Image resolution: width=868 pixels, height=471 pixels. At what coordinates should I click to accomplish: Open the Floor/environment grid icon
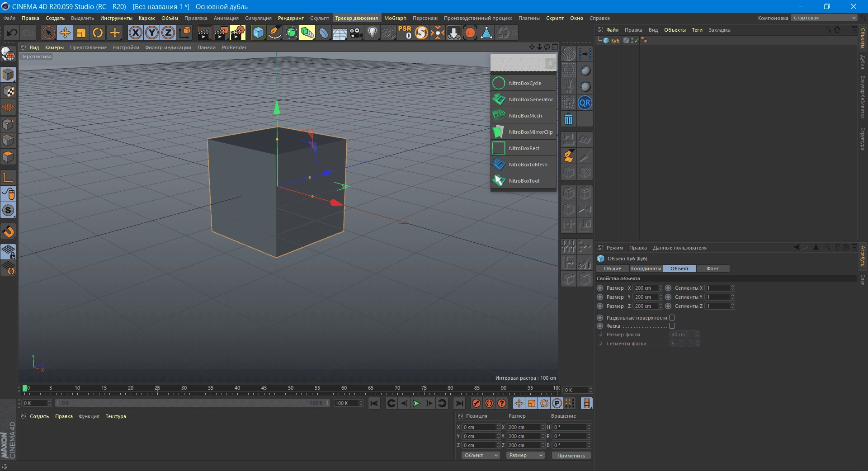click(340, 33)
